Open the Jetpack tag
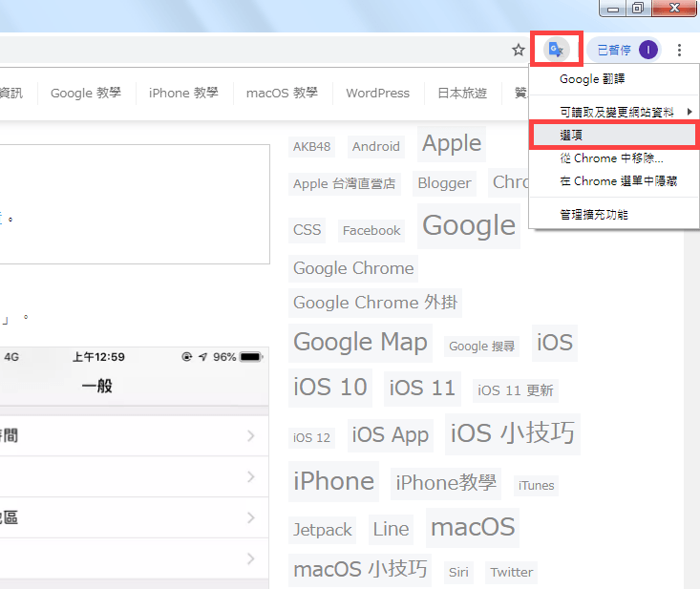 click(322, 530)
